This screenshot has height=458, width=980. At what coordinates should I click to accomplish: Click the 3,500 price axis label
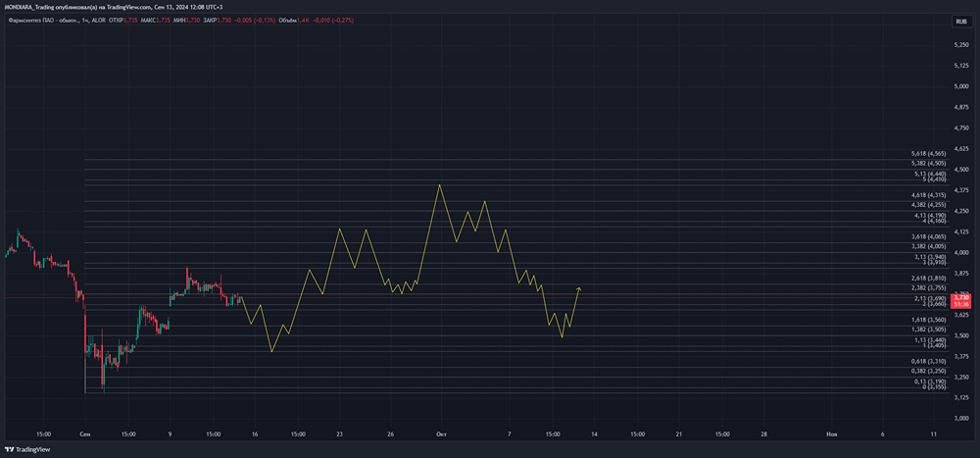pos(961,336)
